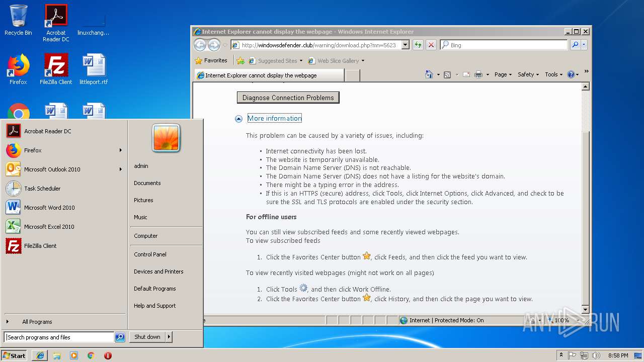
Task: Click the Internet Explorer Forward arrow
Action: [x=214, y=45]
